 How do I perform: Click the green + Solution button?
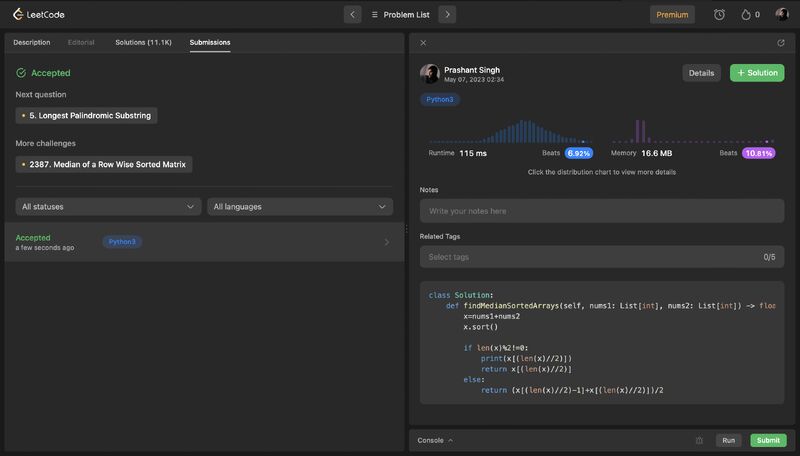[x=757, y=73]
